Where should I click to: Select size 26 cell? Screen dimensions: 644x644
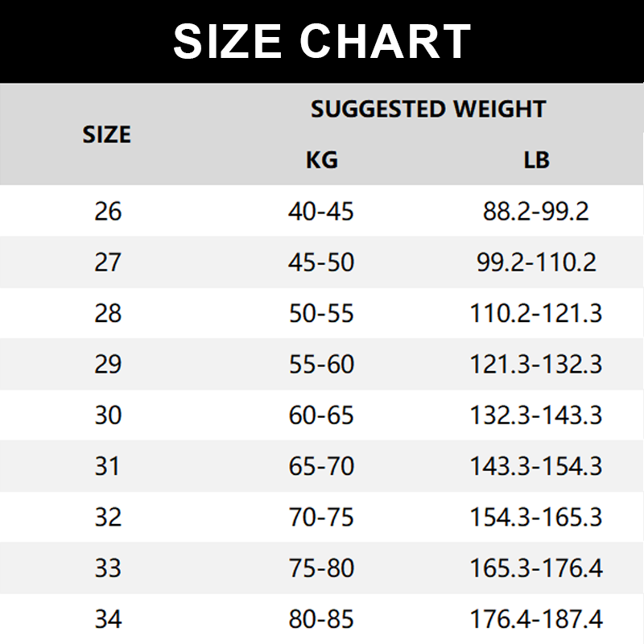pyautogui.click(x=108, y=211)
